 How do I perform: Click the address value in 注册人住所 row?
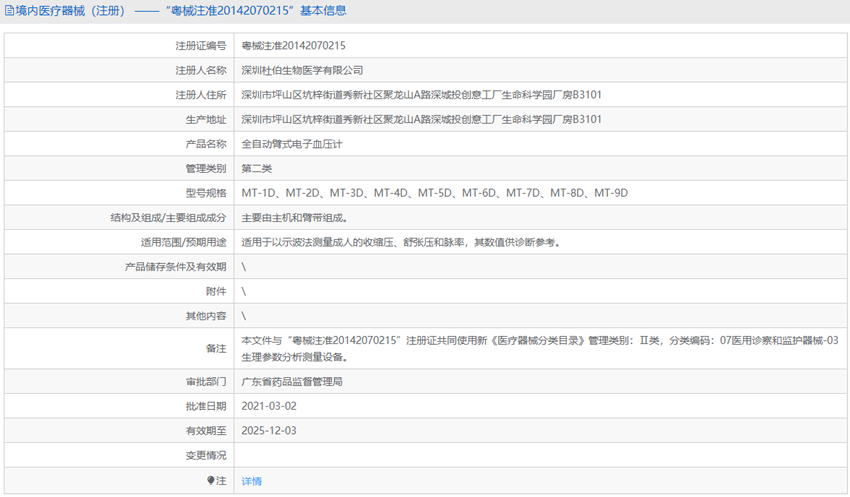tap(421, 95)
